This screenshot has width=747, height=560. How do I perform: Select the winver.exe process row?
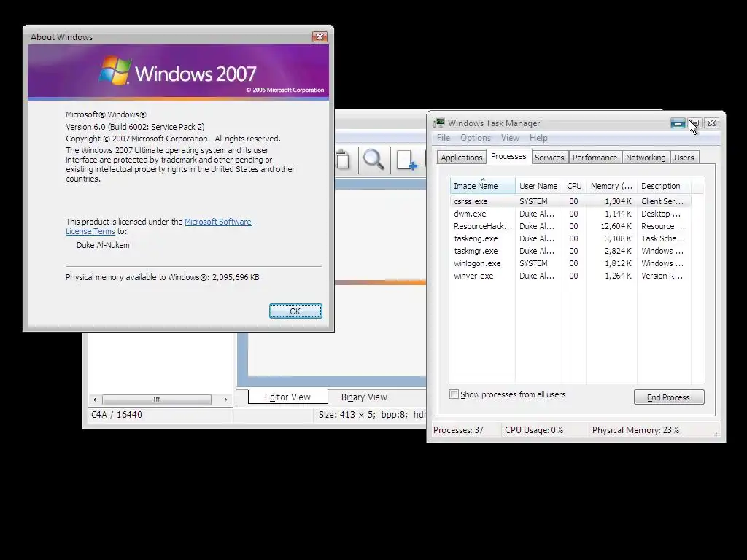pyautogui.click(x=570, y=276)
